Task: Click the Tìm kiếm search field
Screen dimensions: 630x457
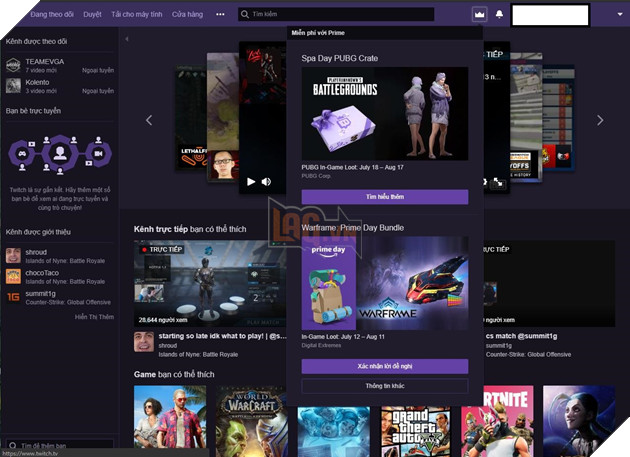Action: (336, 14)
